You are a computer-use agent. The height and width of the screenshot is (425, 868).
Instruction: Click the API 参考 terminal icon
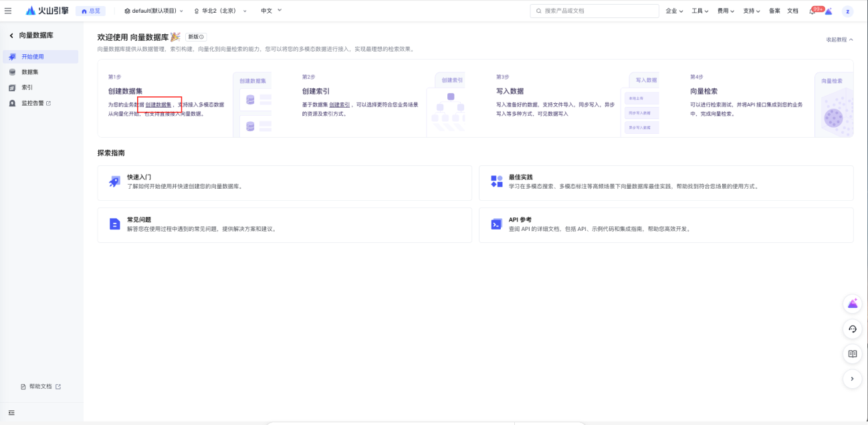496,224
